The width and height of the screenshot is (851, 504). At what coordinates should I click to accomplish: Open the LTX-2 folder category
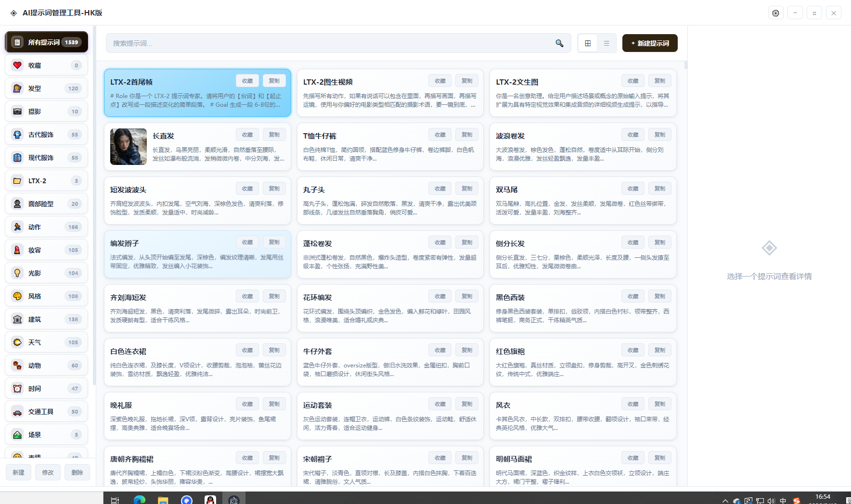point(47,181)
